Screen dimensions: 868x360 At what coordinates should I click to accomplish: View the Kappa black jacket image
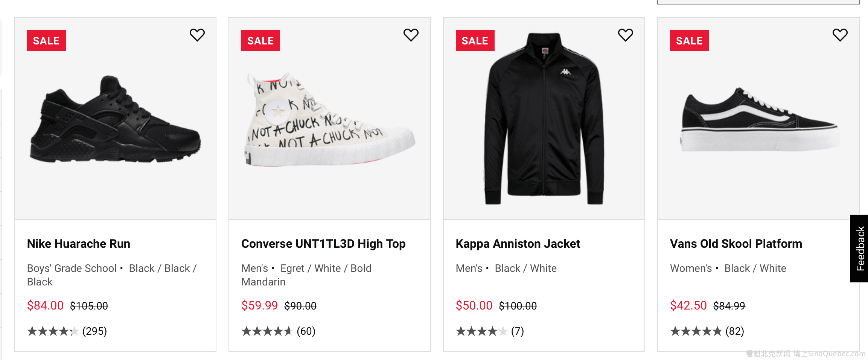(544, 120)
